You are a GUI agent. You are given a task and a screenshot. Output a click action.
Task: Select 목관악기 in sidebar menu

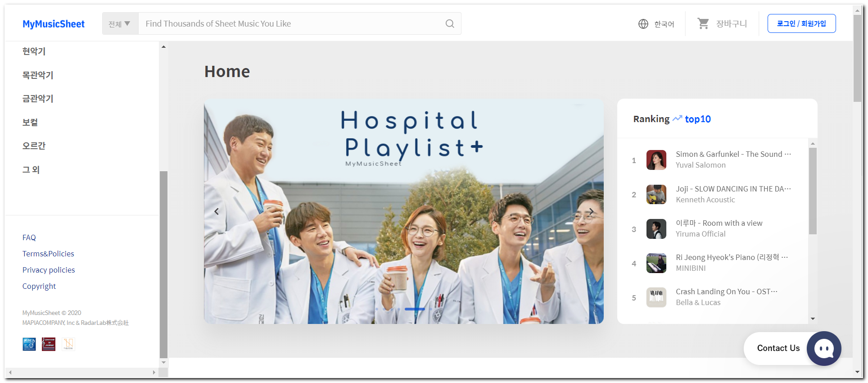coord(38,75)
